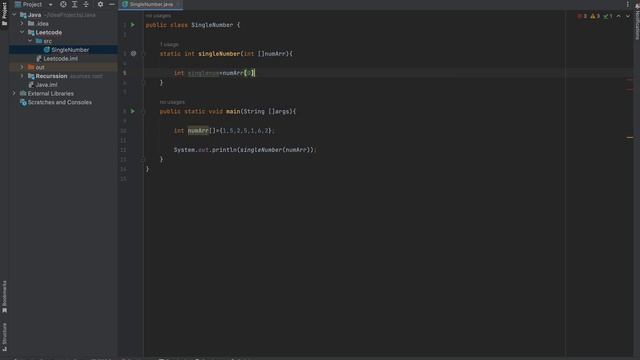The width and height of the screenshot is (640, 360).
Task: Click the gutter icon beside singleNumber method
Action: (x=133, y=53)
